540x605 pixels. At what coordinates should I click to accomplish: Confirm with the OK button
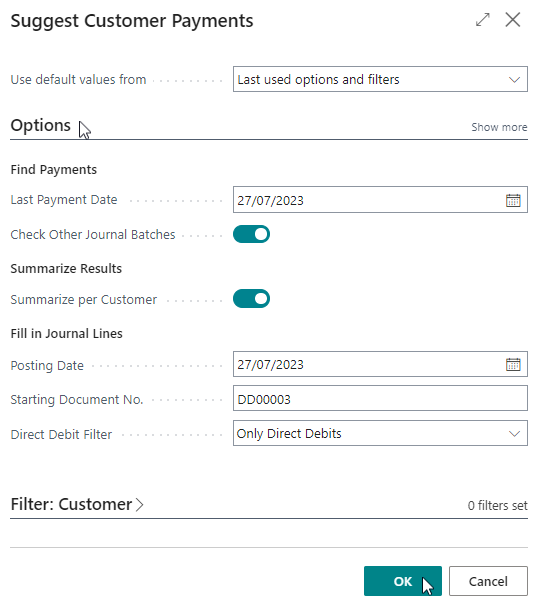pyautogui.click(x=403, y=581)
